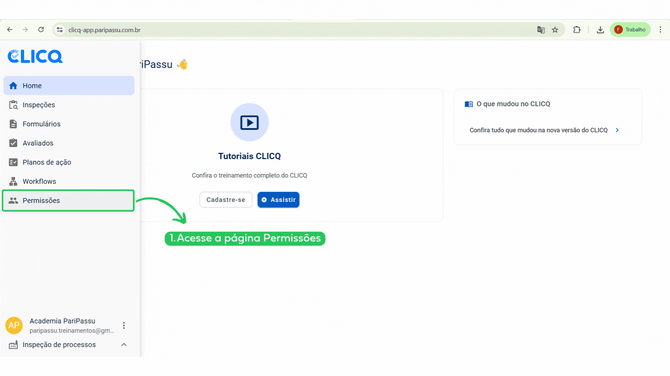Image resolution: width=670 pixels, height=376 pixels.
Task: Click the Permissões people icon
Action: point(13,200)
